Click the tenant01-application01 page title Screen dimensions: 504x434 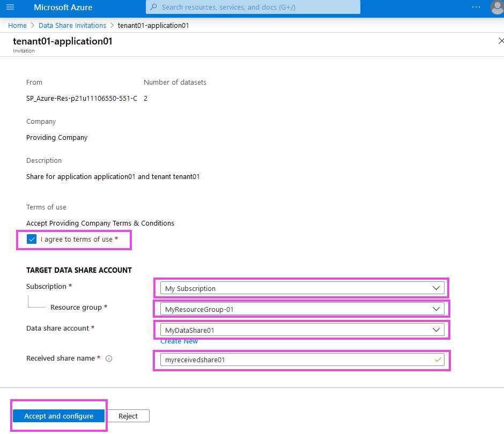[x=63, y=41]
